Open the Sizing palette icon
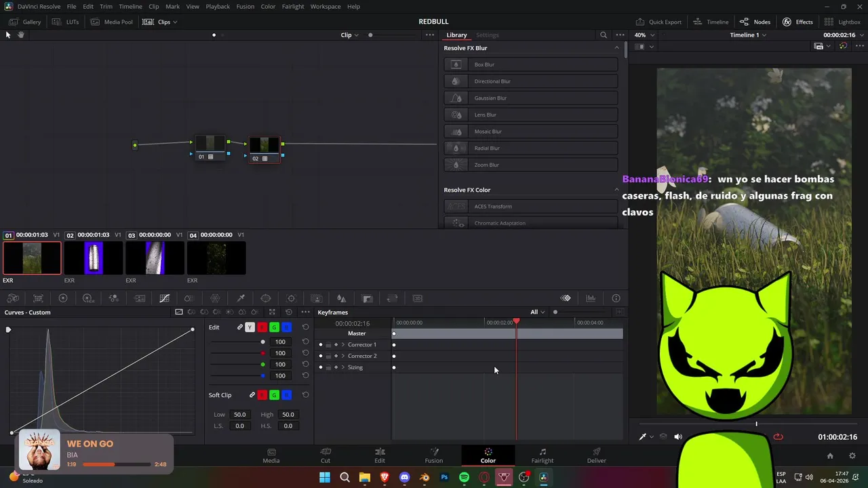 (x=392, y=298)
